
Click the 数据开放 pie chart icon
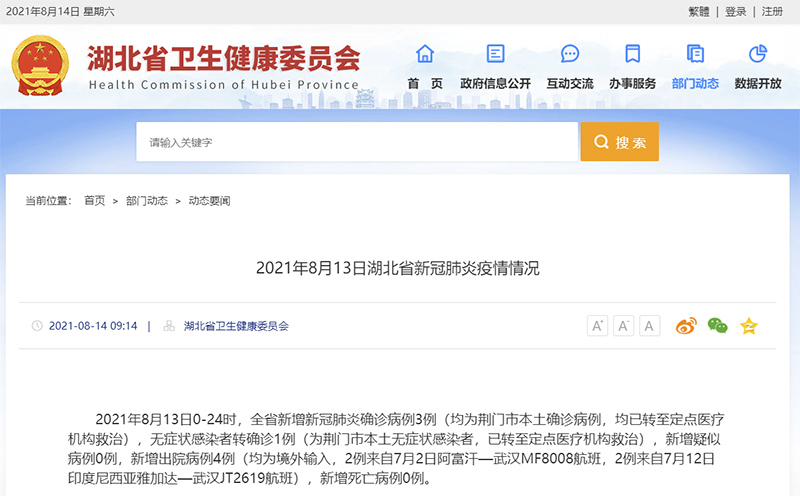click(x=758, y=54)
